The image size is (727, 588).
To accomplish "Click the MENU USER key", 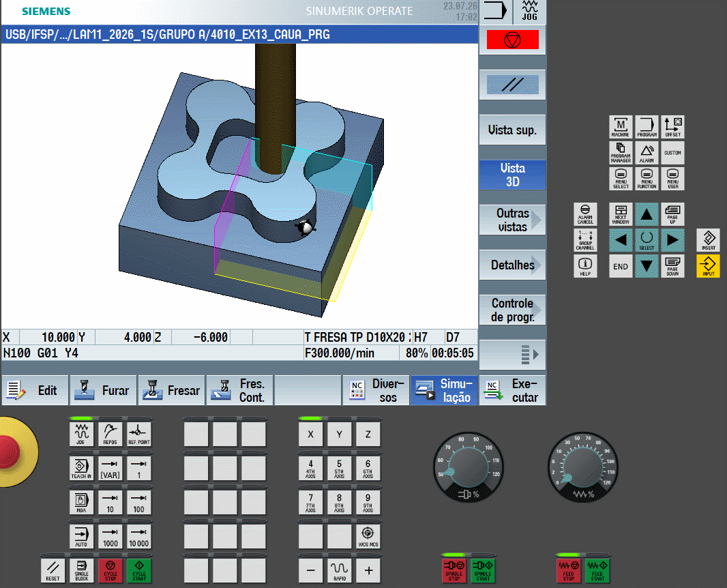I will coord(672,179).
